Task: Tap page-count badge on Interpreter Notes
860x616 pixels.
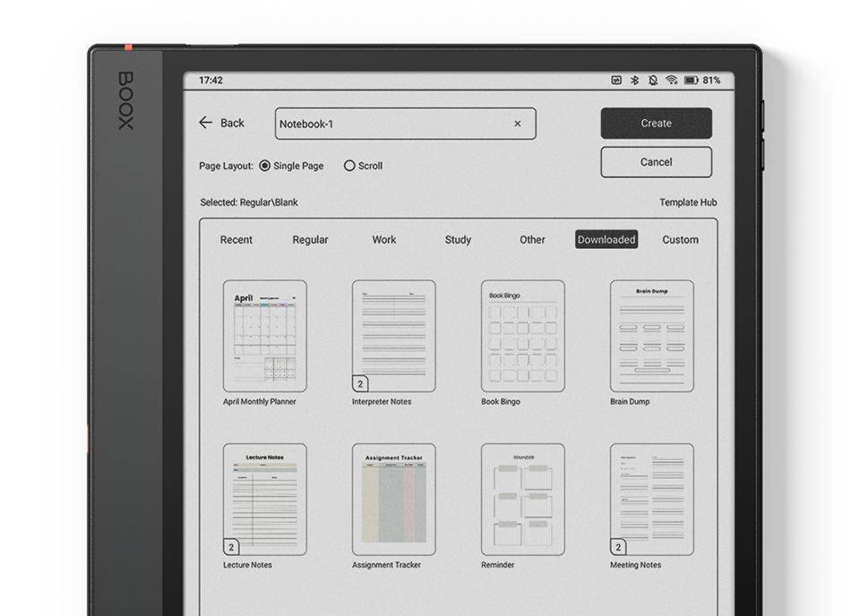Action: 360,383
